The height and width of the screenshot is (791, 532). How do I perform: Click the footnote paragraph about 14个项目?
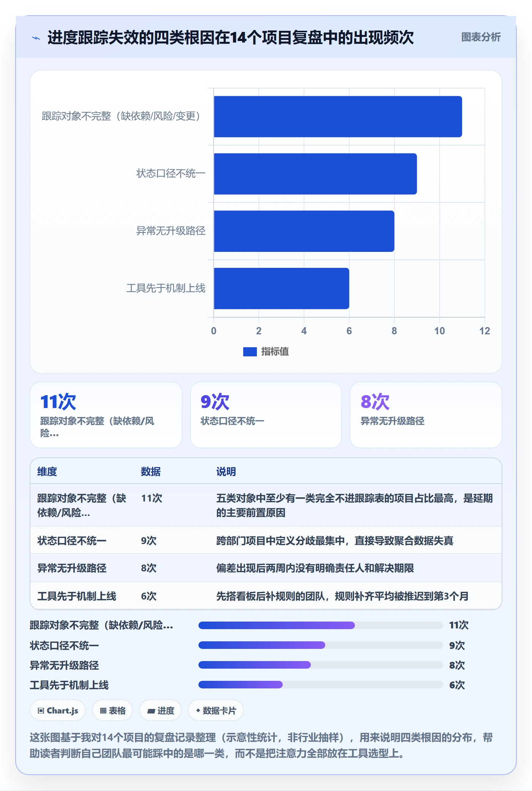tap(261, 745)
